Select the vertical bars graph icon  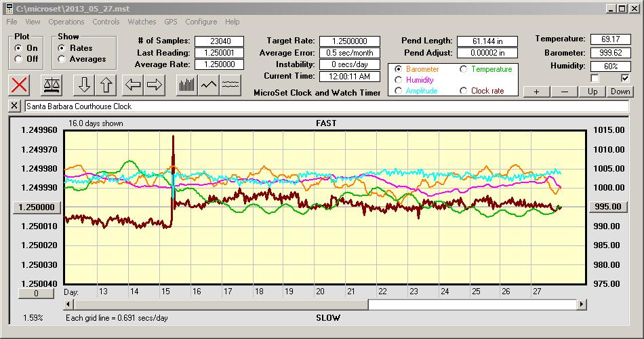(186, 85)
